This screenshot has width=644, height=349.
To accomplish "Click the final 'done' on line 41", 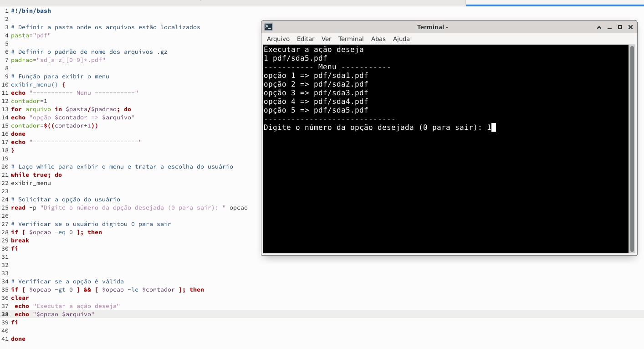I will tap(18, 339).
